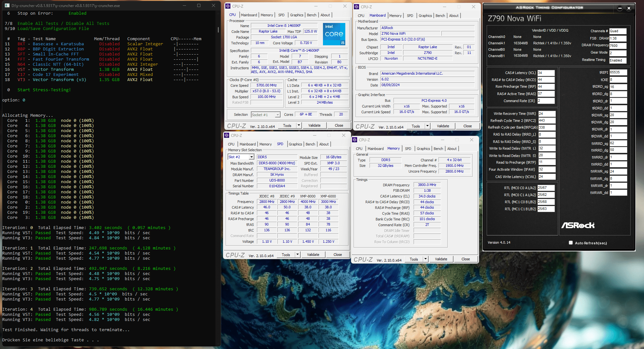
Task: Click Tools button in Mainboard window
Action: [416, 126]
